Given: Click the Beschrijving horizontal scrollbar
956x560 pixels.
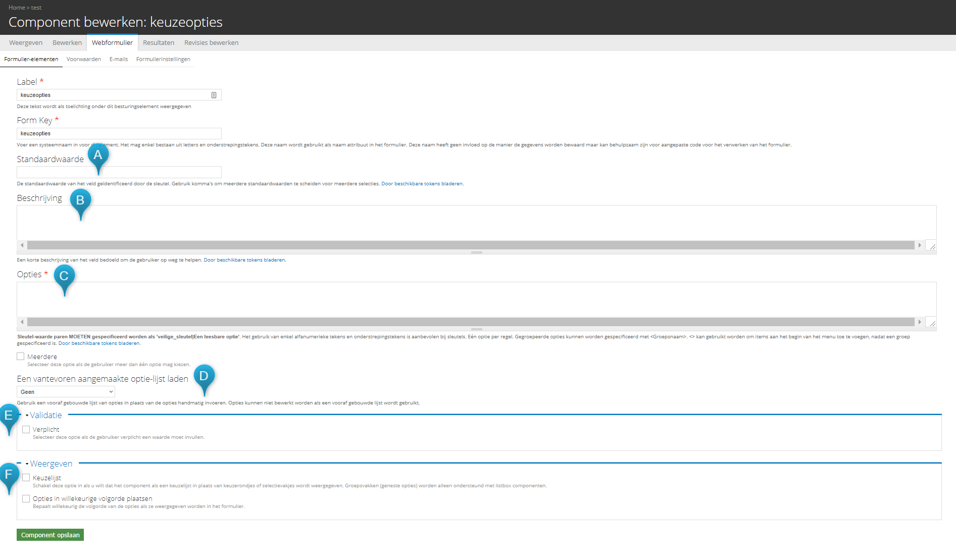Looking at the screenshot, I should coord(470,245).
